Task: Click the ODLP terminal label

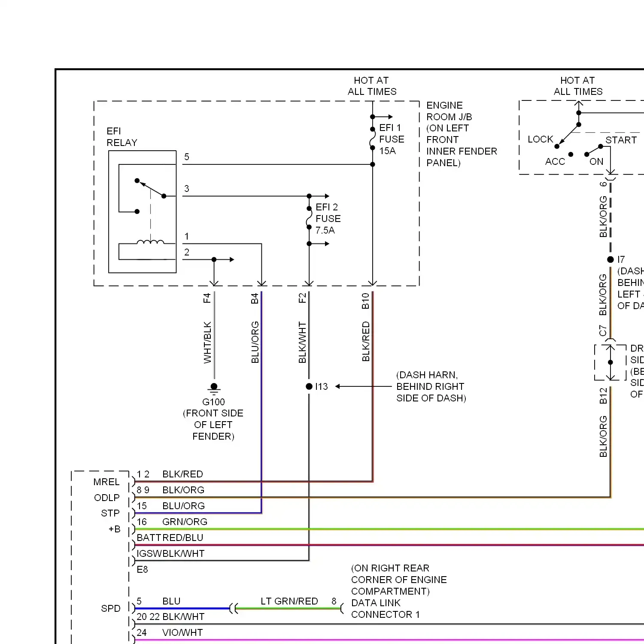Action: tap(107, 498)
